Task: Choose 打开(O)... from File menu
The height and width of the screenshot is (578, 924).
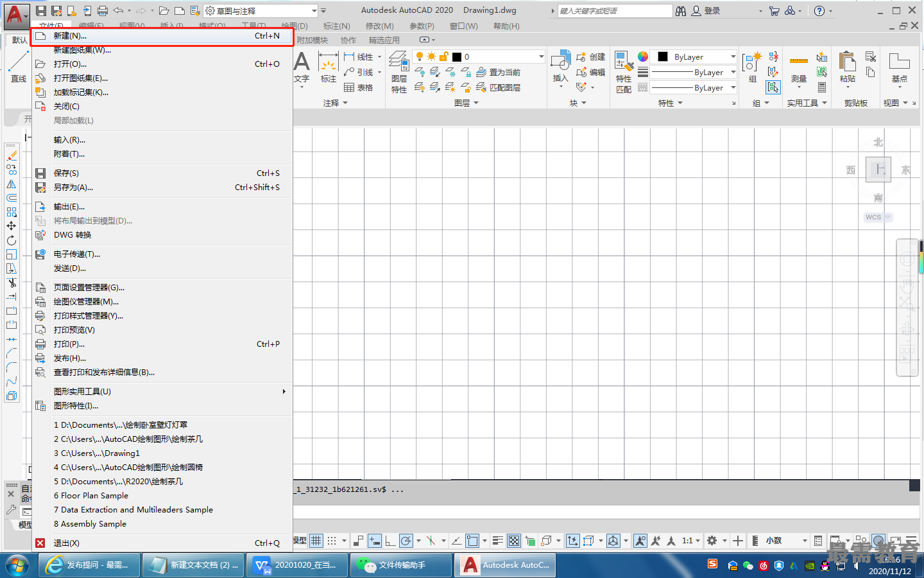Action: 163,64
